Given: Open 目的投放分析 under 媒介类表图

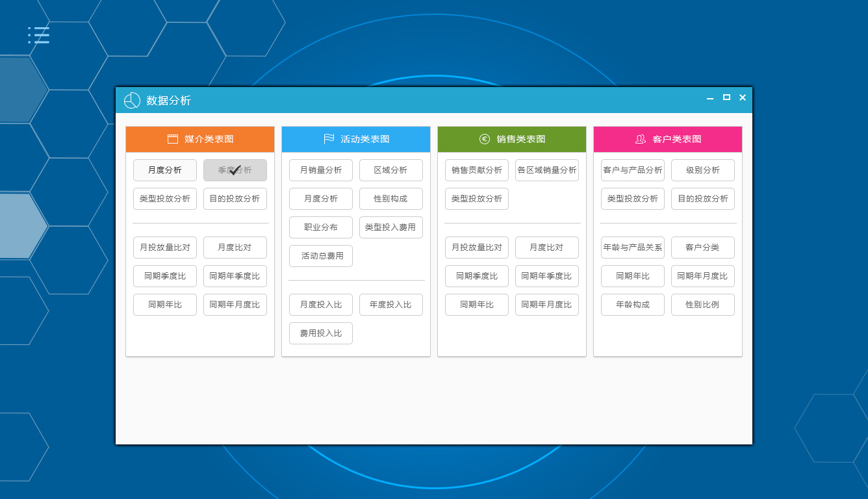Looking at the screenshot, I should 235,199.
